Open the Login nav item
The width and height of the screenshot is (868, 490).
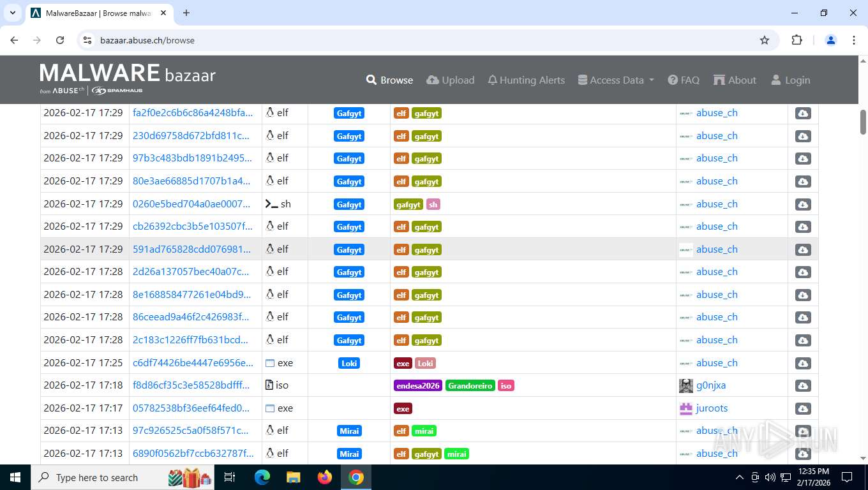[x=790, y=80]
